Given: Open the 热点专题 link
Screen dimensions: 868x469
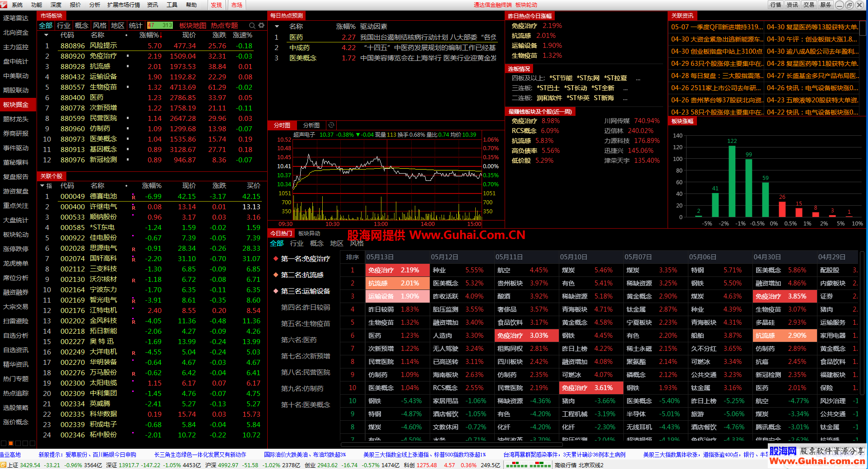Looking at the screenshot, I should click(224, 25).
